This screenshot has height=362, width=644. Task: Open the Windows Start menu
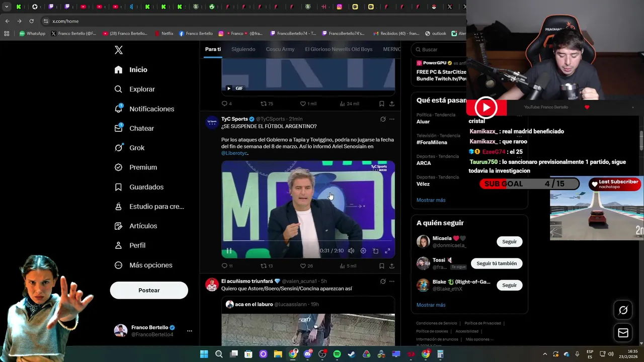[x=204, y=354]
